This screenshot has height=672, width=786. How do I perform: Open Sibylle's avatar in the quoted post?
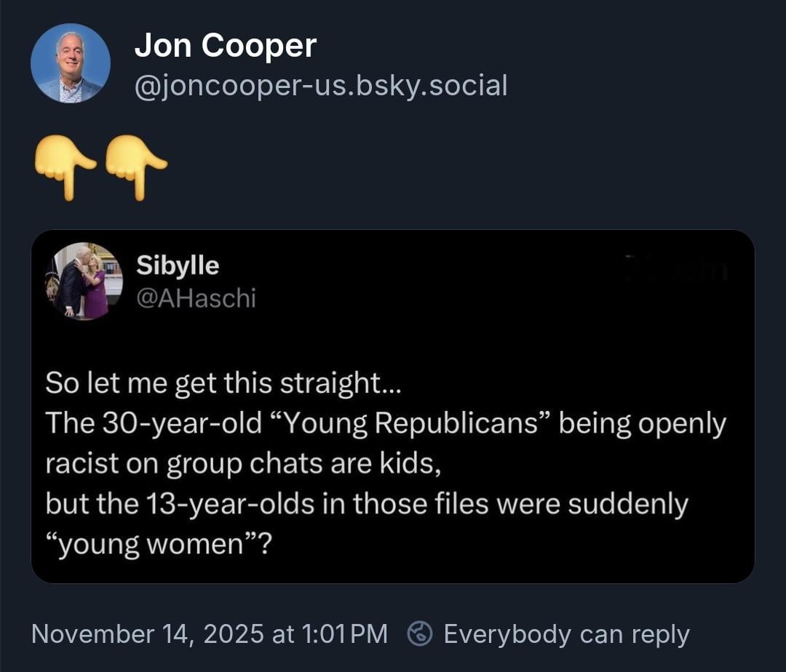coord(84,281)
